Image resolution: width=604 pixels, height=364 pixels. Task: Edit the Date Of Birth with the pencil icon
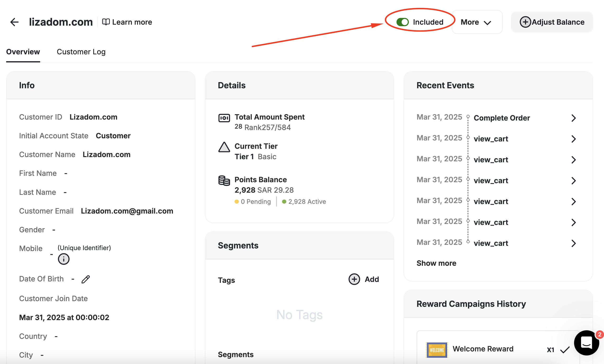85,279
